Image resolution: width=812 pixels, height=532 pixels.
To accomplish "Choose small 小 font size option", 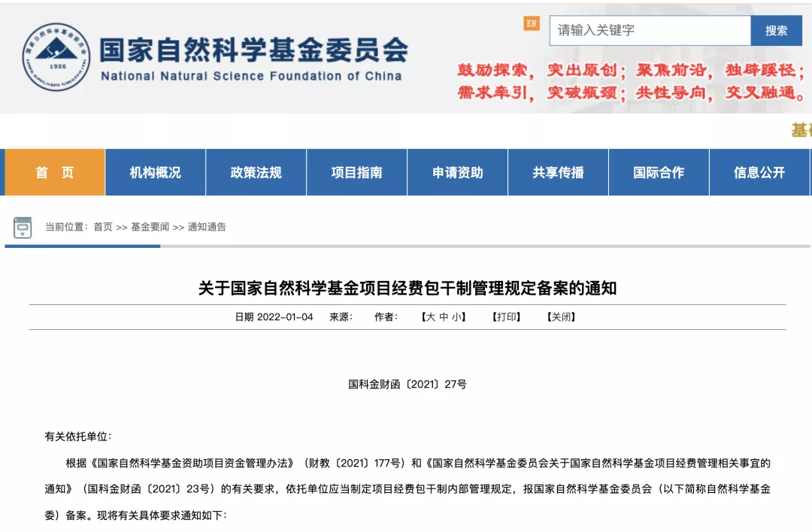I will coord(456,317).
